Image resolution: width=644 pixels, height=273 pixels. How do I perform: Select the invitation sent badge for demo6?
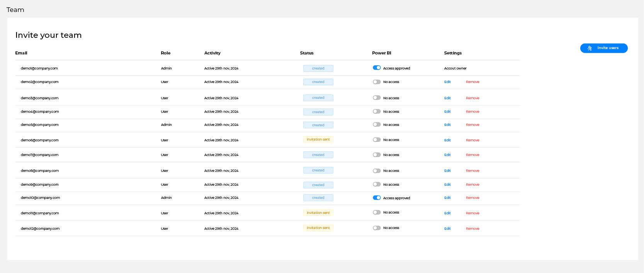[x=318, y=139]
